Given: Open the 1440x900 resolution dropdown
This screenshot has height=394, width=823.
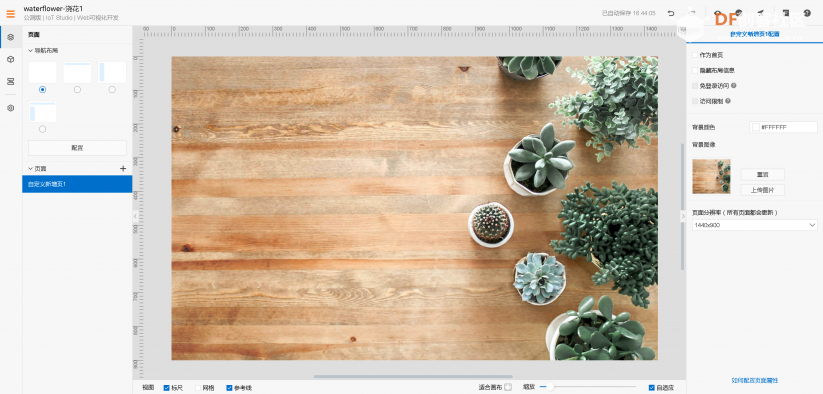Looking at the screenshot, I should [x=755, y=225].
